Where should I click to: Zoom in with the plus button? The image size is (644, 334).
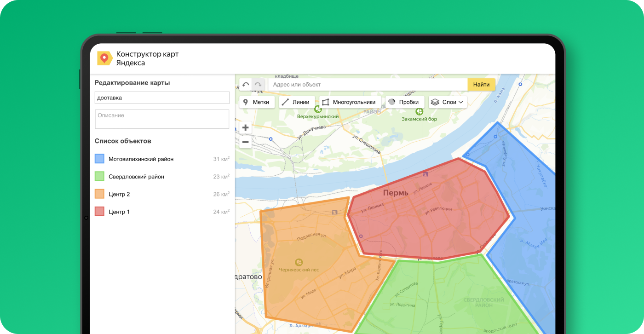(246, 128)
